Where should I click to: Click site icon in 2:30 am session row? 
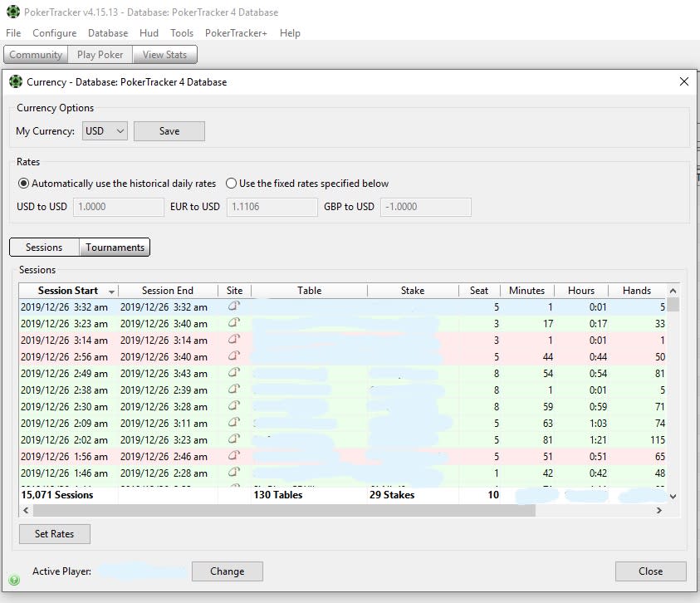[x=234, y=406]
